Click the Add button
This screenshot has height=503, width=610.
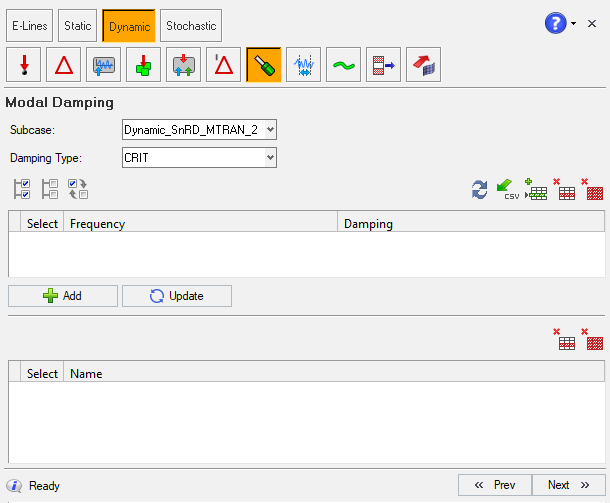coord(62,296)
